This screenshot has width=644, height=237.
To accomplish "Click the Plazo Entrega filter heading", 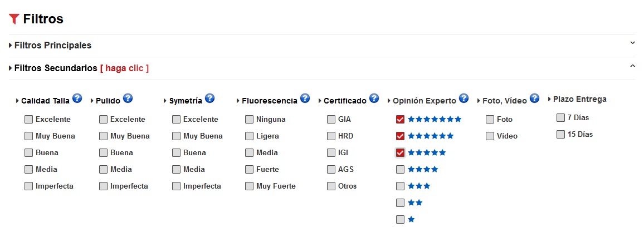I will click(x=579, y=99).
